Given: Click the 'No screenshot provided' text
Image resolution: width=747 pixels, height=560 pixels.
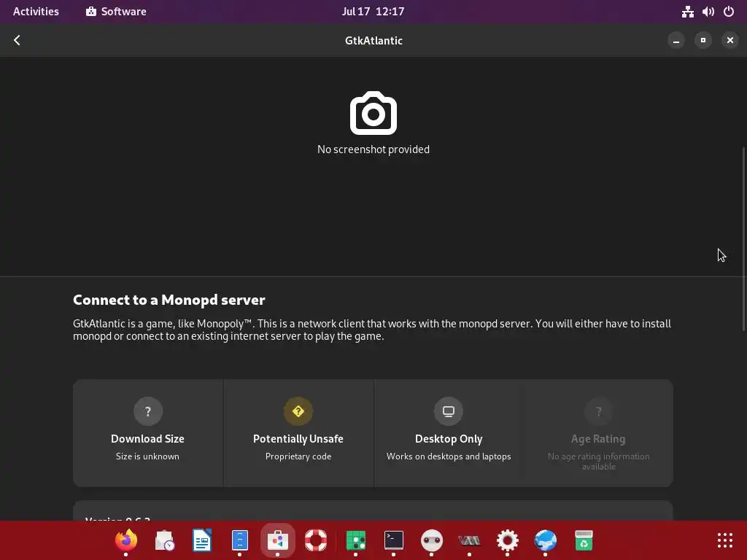Looking at the screenshot, I should pyautogui.click(x=373, y=149).
